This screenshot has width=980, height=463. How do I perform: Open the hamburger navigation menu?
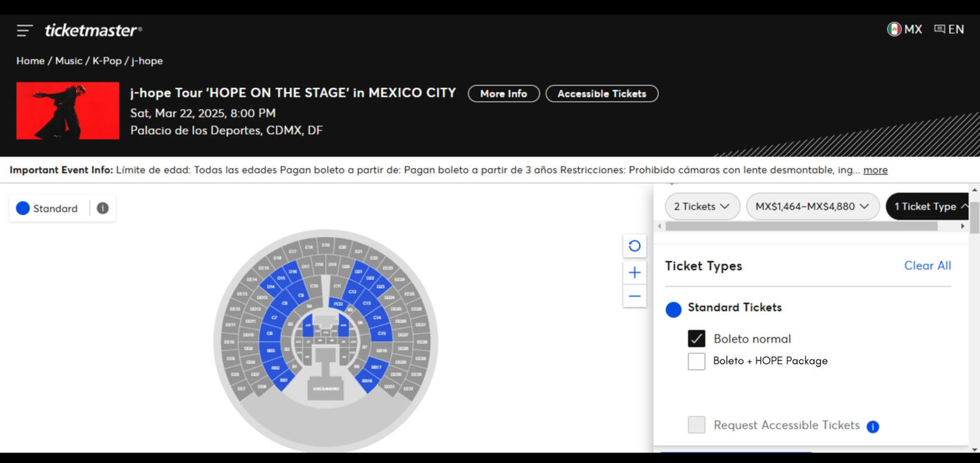click(x=25, y=30)
